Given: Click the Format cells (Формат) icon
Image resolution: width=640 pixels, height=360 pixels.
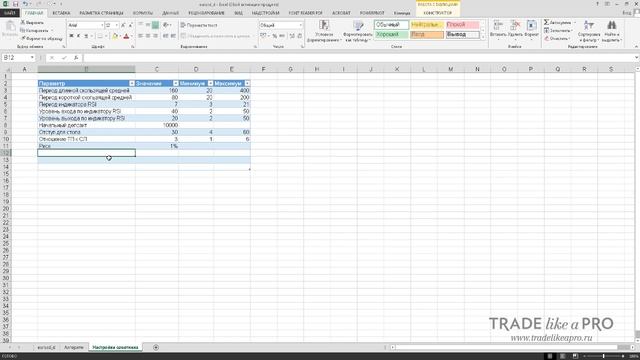Looking at the screenshot, I should [x=531, y=26].
